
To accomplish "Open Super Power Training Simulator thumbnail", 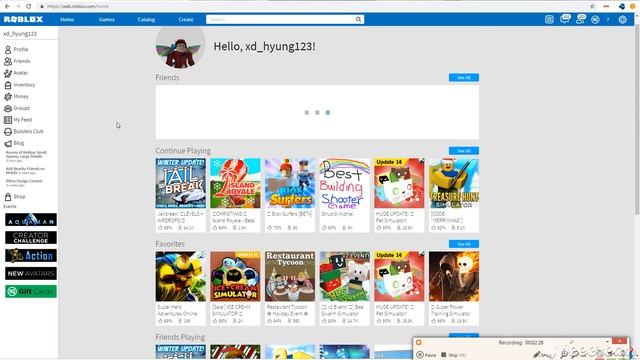I will (x=454, y=276).
